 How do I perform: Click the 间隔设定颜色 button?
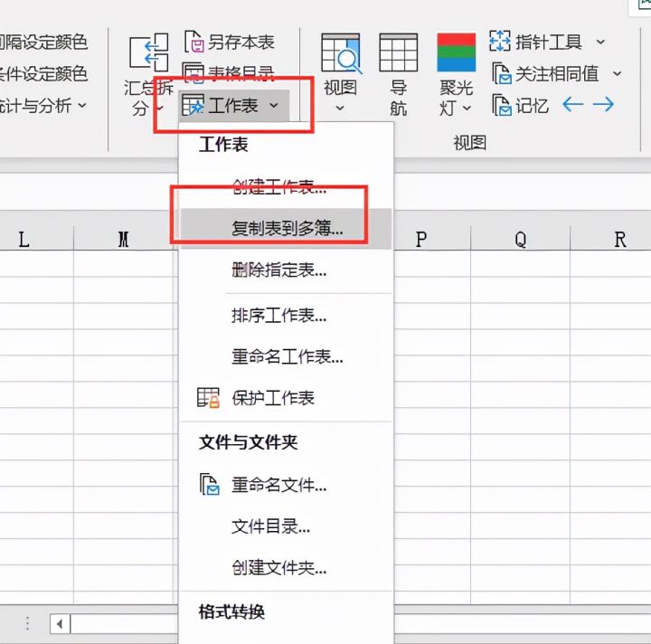pos(43,43)
